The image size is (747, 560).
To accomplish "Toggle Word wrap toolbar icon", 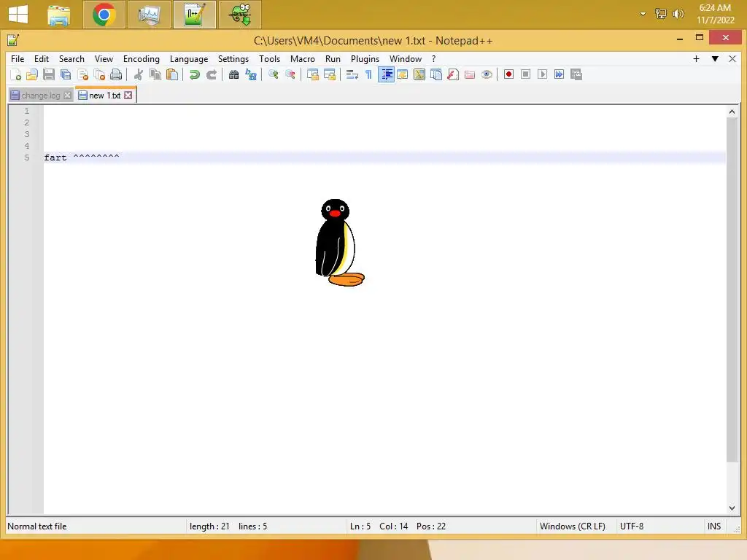I will click(x=352, y=75).
